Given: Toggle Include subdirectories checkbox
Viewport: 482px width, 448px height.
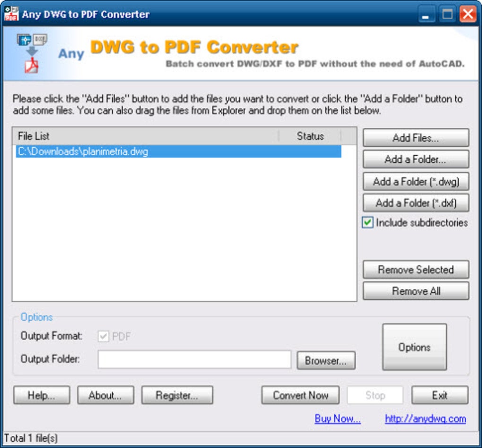Looking at the screenshot, I should [368, 222].
